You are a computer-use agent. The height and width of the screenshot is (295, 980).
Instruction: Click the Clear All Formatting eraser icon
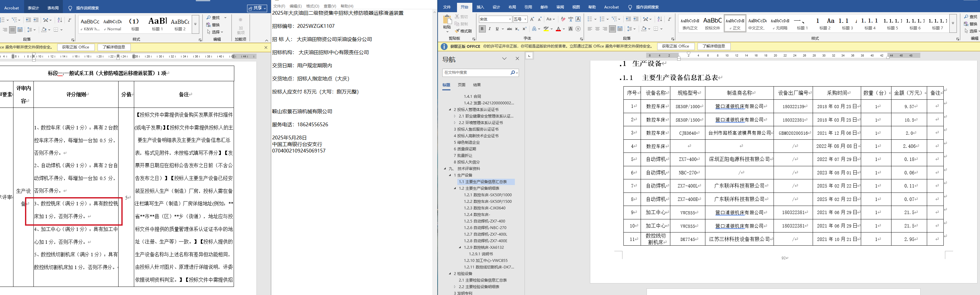click(x=563, y=19)
